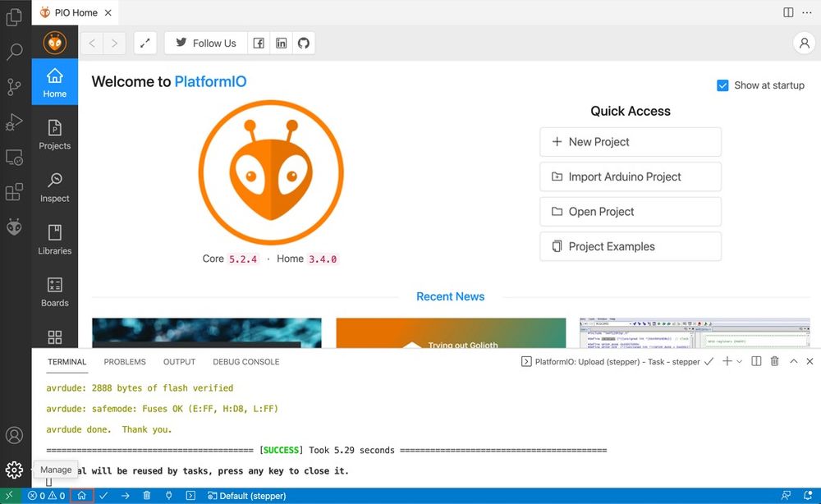Open the Source Control activity bar icon
The width and height of the screenshot is (821, 504).
[x=13, y=85]
